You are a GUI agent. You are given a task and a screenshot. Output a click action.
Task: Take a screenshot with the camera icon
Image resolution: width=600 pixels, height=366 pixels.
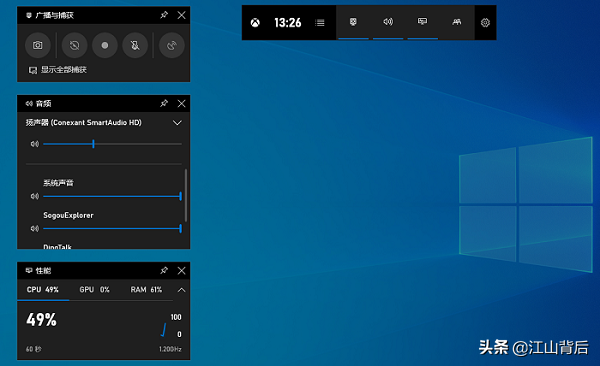pos(38,46)
